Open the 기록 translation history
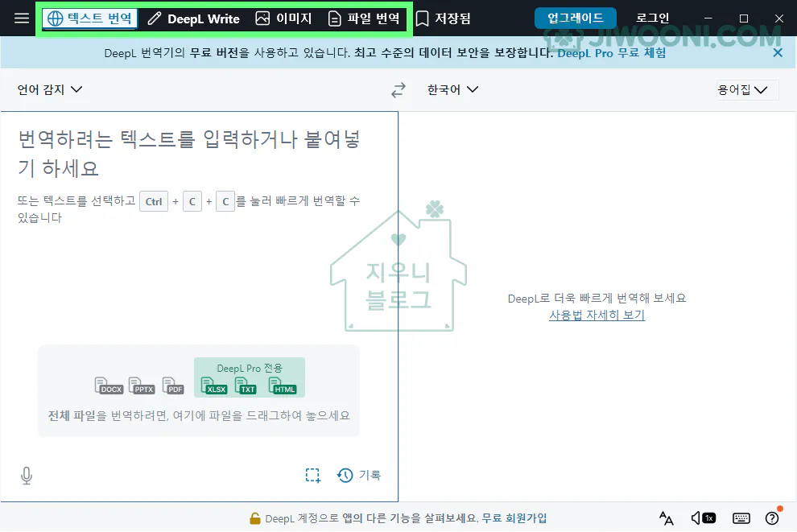This screenshot has height=532, width=797. point(359,475)
